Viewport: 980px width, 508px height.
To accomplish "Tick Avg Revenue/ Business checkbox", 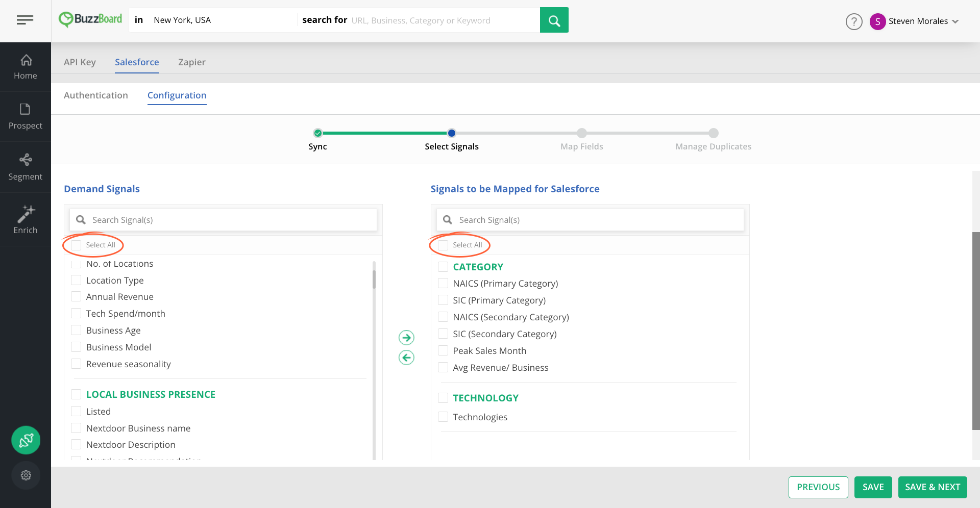I will click(443, 367).
